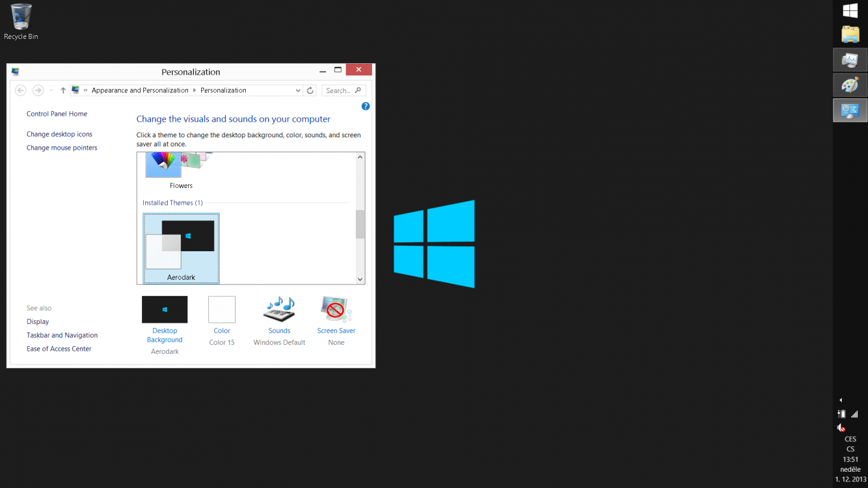Viewport: 868px width, 488px height.
Task: Go up one level in navigation
Action: click(63, 90)
